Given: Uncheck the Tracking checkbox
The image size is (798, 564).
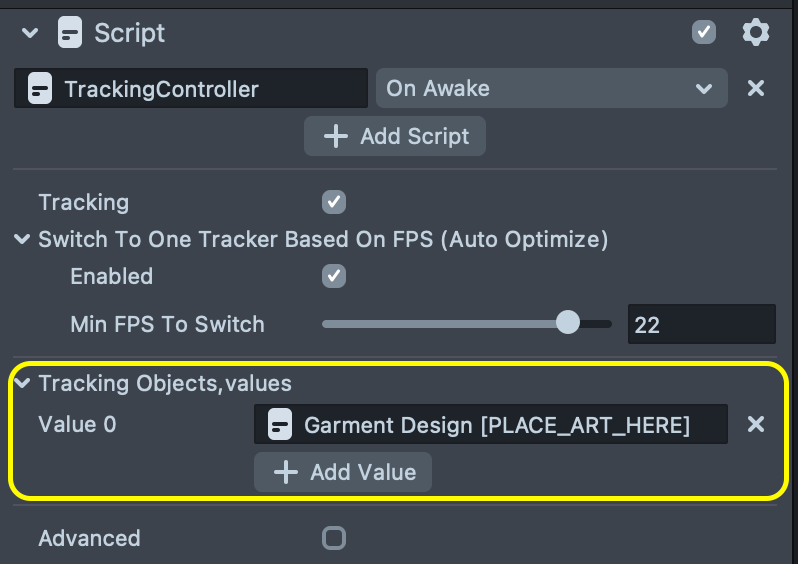Looking at the screenshot, I should point(334,202).
